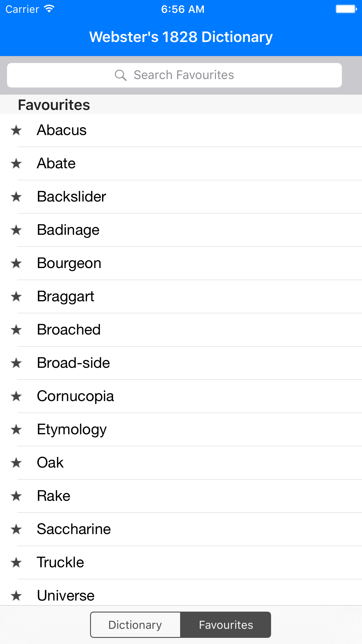
Task: Tap the Favourites section header
Action: pyautogui.click(x=54, y=104)
